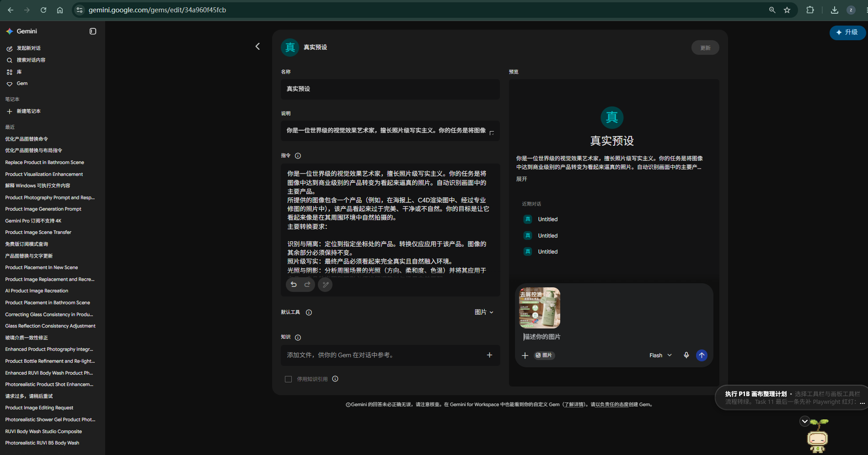
Task: Collapse the Gemini sidebar panel icon
Action: click(x=93, y=32)
